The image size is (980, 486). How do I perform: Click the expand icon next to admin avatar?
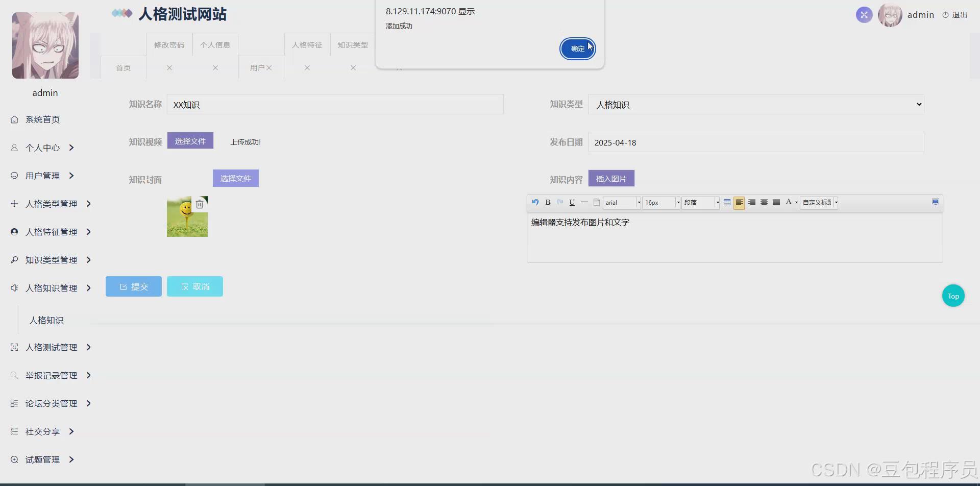864,15
